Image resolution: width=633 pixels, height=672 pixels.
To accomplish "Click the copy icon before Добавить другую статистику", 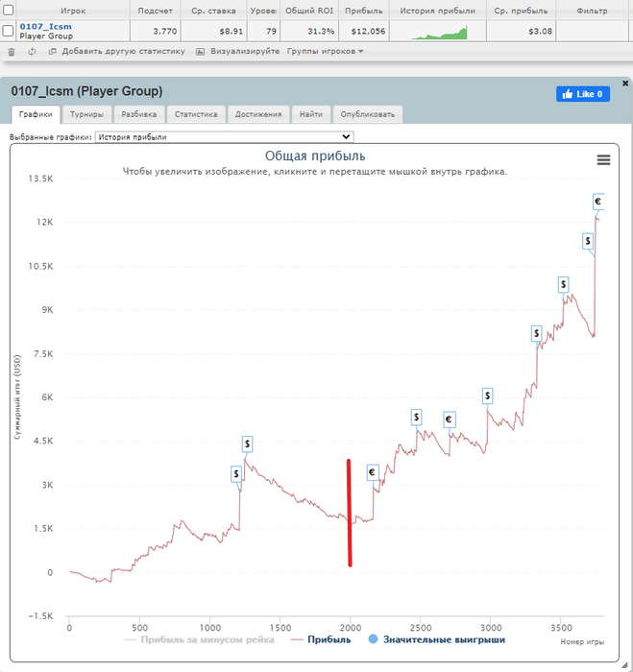I will tap(52, 52).
